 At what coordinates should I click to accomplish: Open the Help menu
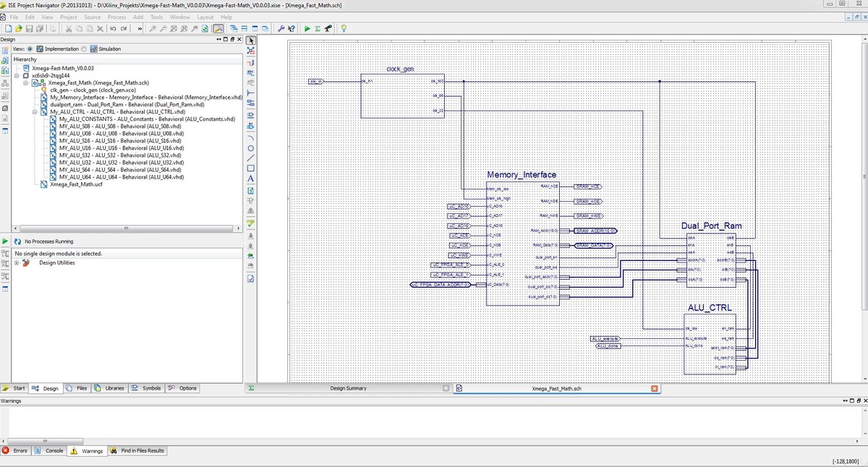point(226,17)
